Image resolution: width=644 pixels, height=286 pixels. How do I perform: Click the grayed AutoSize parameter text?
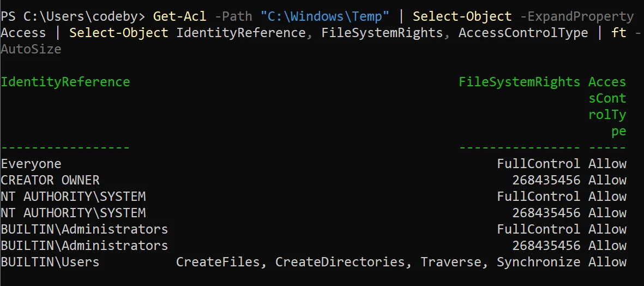tap(31, 49)
